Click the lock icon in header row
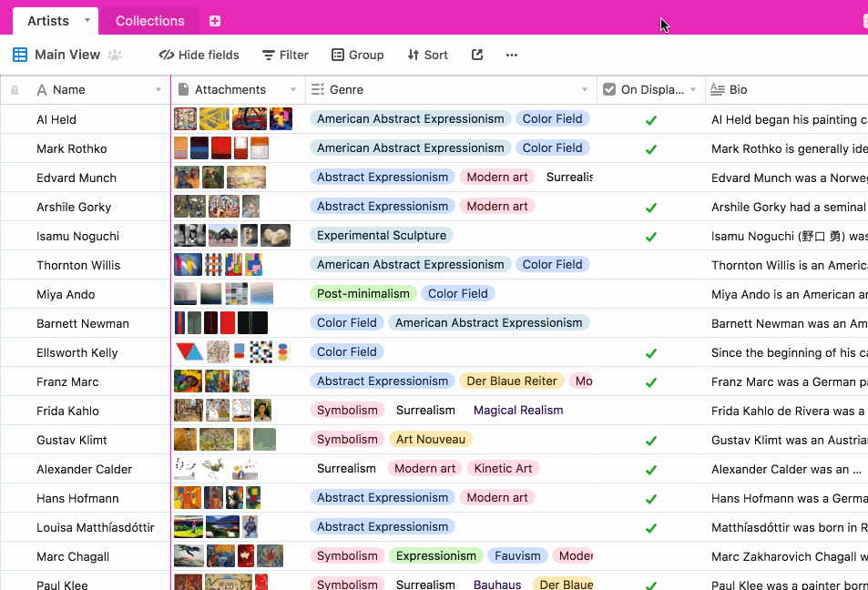 coord(15,90)
